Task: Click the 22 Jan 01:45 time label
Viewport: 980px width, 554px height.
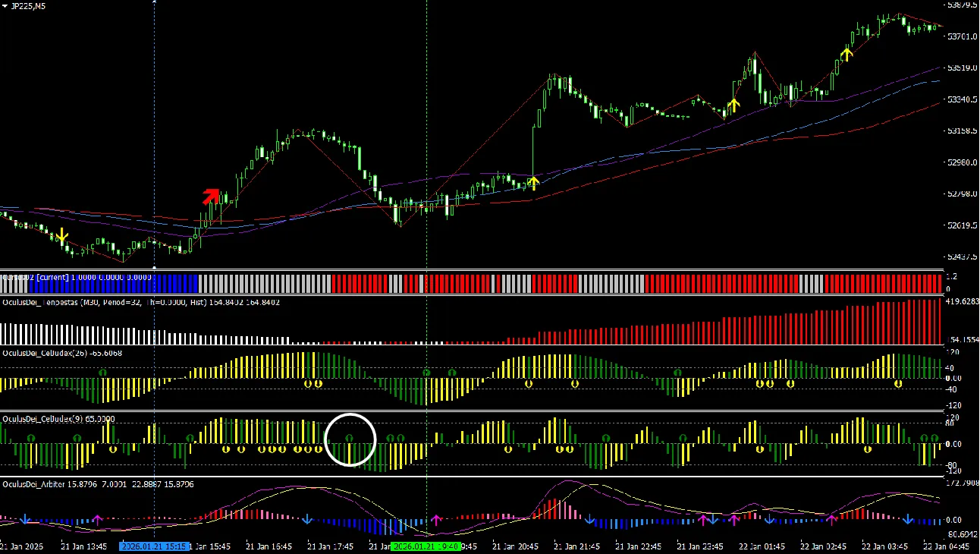Action: tap(764, 546)
